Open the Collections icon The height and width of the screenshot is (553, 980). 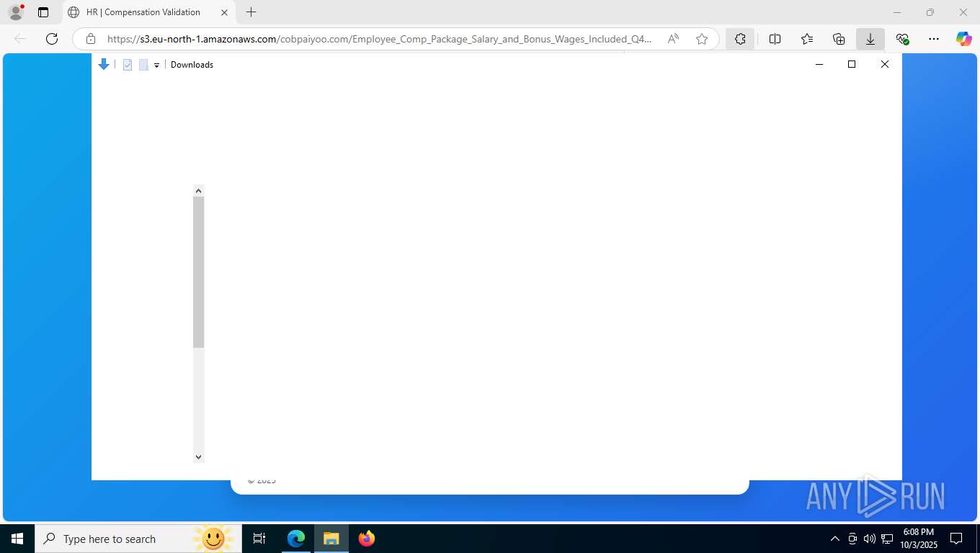[x=839, y=39]
